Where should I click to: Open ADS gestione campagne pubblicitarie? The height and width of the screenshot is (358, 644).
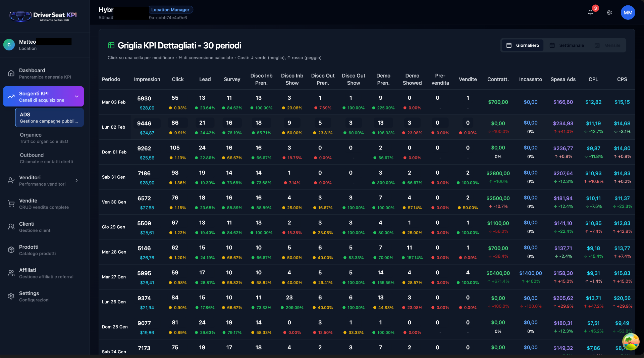[x=49, y=118]
